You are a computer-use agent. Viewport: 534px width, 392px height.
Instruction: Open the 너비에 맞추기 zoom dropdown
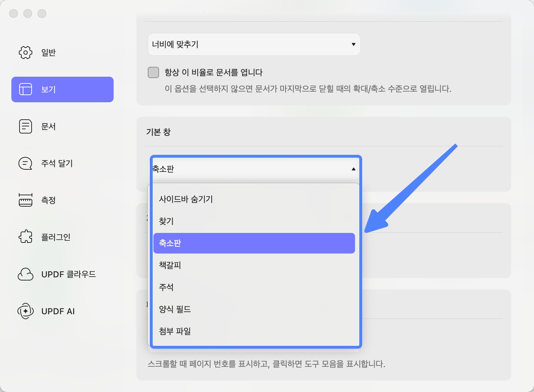pos(254,44)
